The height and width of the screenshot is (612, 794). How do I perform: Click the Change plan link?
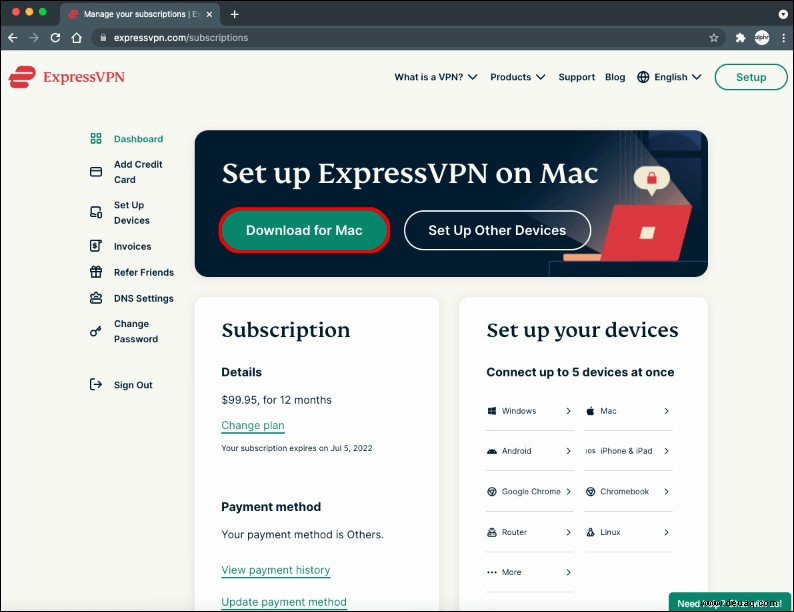click(x=253, y=425)
